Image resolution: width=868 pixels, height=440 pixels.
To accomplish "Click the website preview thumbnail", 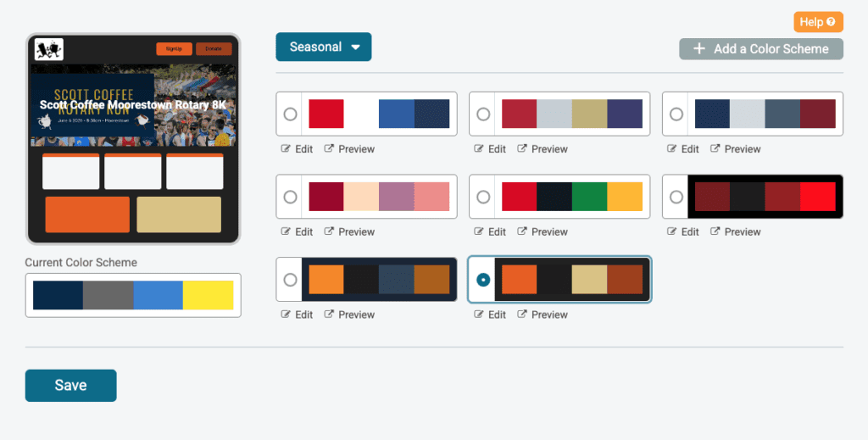I will click(x=133, y=139).
